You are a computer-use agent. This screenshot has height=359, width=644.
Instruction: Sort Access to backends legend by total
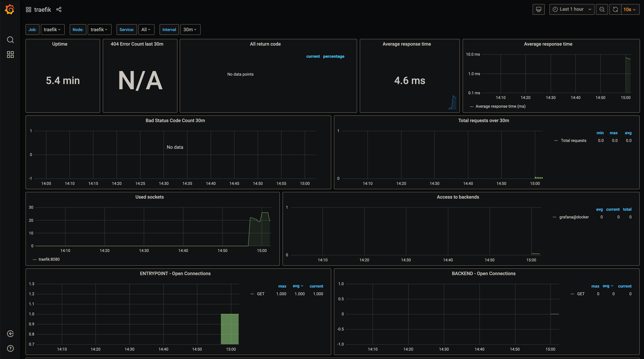point(627,210)
